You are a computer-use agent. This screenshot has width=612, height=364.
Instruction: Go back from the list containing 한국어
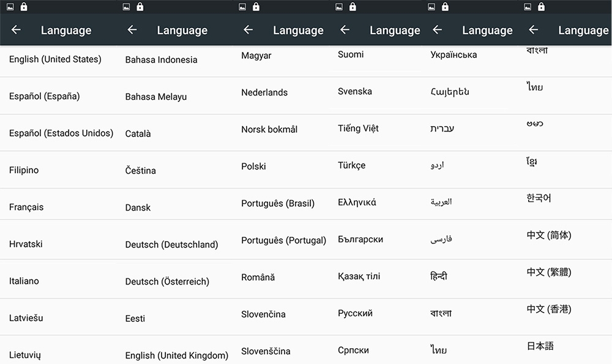coord(533,30)
